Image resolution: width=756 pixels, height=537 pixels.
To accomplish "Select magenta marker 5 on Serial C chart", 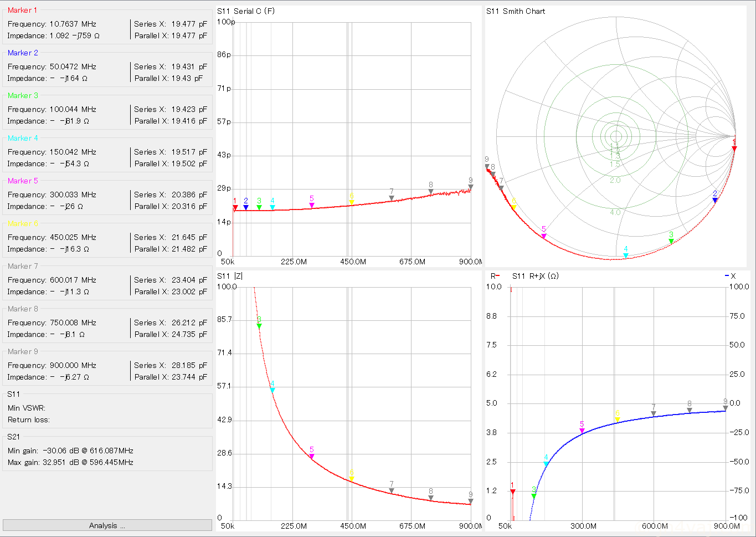I will 312,206.
